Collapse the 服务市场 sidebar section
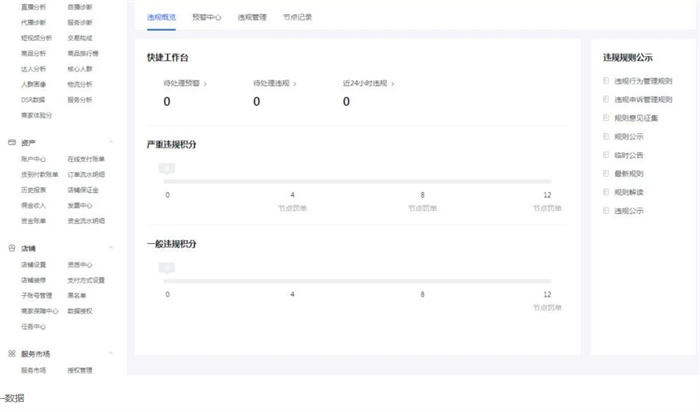 click(x=111, y=353)
